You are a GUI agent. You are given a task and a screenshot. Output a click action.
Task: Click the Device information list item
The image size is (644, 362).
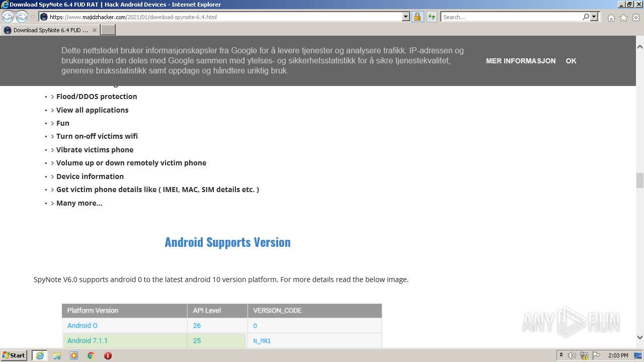point(90,176)
